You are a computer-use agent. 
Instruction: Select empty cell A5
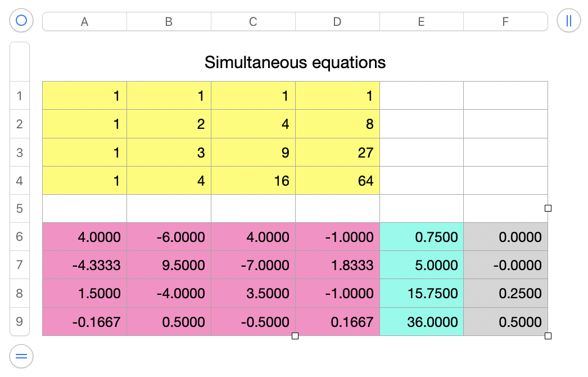point(85,208)
